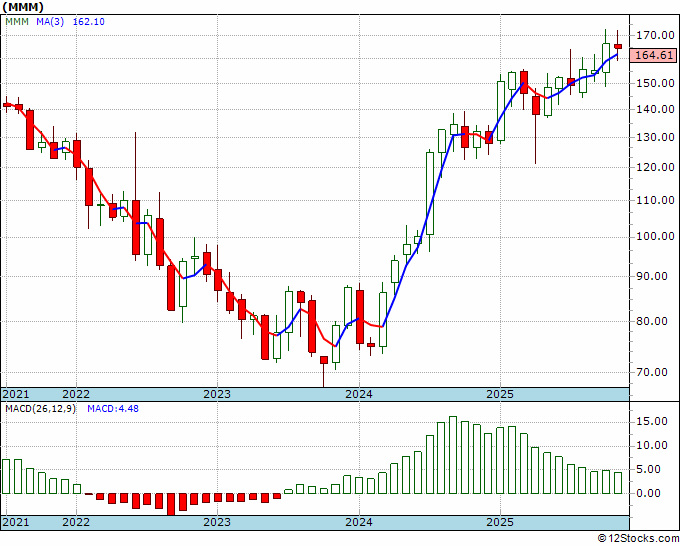
Task: Click the 110.00 price axis label
Action: (x=655, y=200)
